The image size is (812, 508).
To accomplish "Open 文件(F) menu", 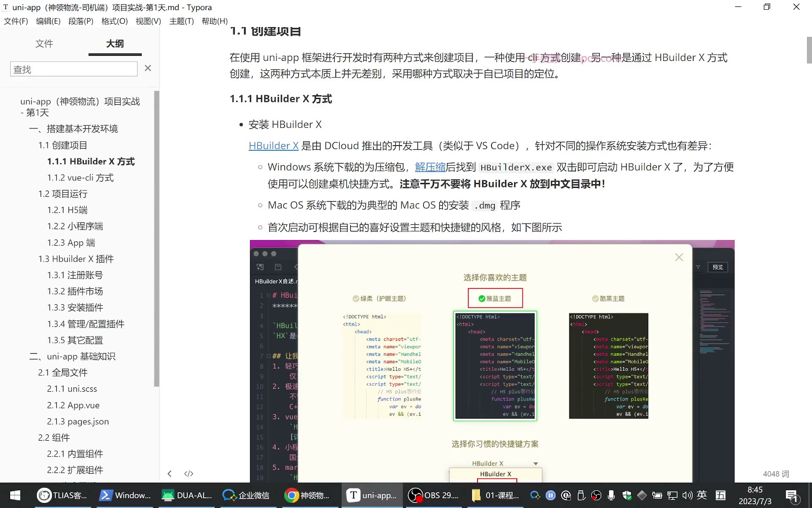I will (x=16, y=21).
